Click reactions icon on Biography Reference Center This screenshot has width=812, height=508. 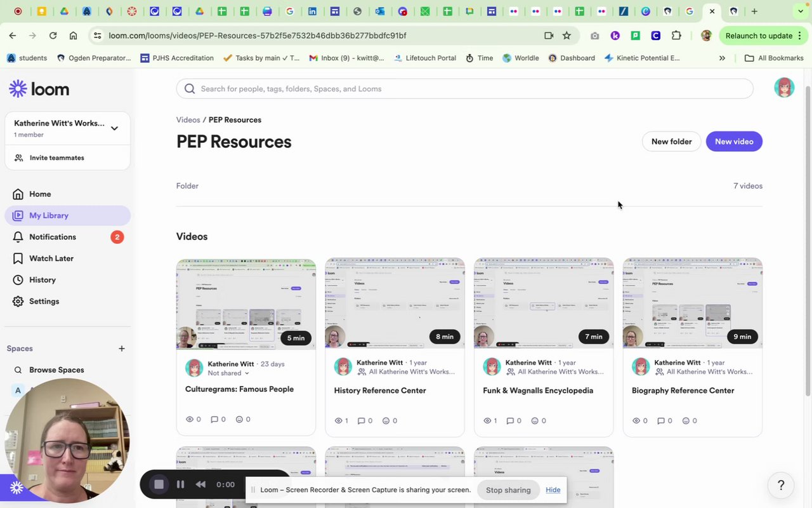(x=686, y=421)
